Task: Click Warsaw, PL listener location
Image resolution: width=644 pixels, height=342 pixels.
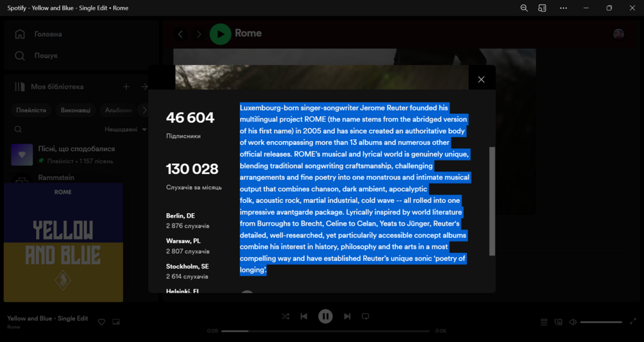Action: pyautogui.click(x=183, y=241)
